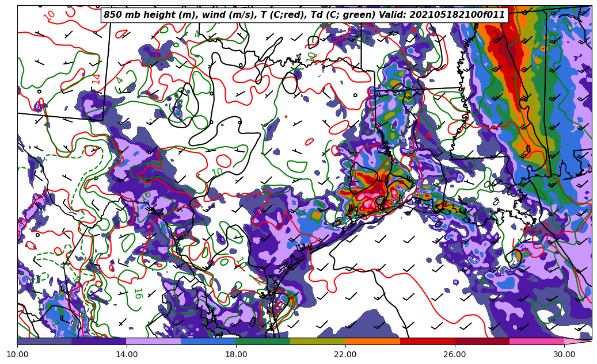Select the orange 22–24 colorbar segment

(372, 341)
